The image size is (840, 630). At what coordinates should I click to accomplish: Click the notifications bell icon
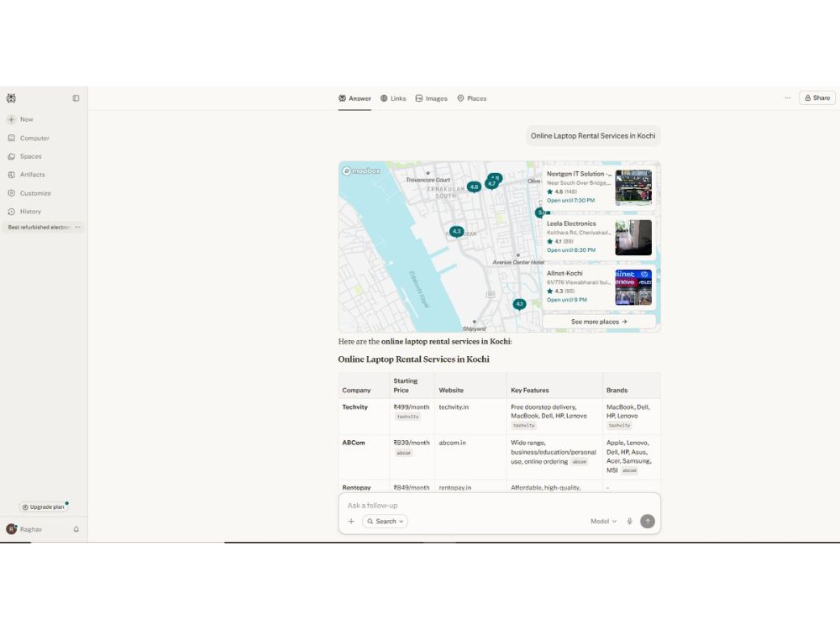(76, 529)
